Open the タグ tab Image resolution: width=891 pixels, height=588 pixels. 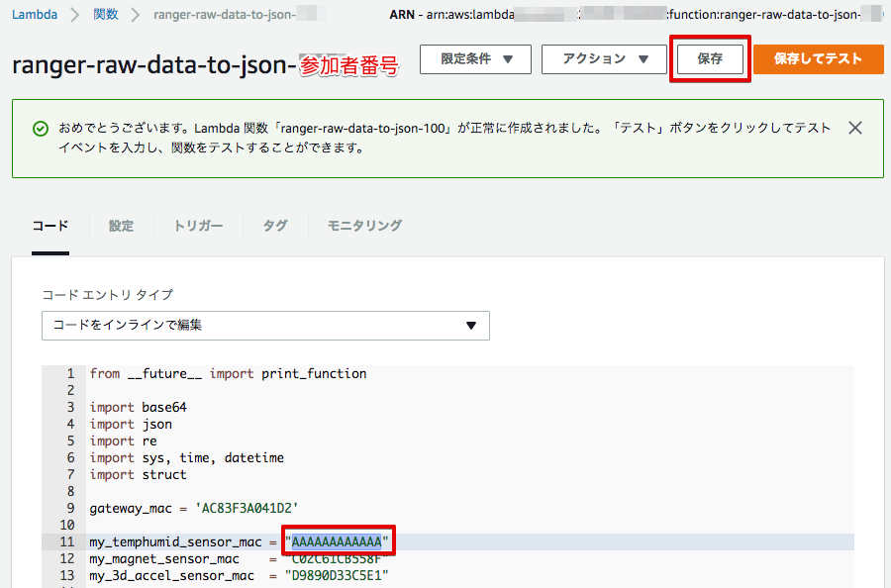(x=275, y=226)
